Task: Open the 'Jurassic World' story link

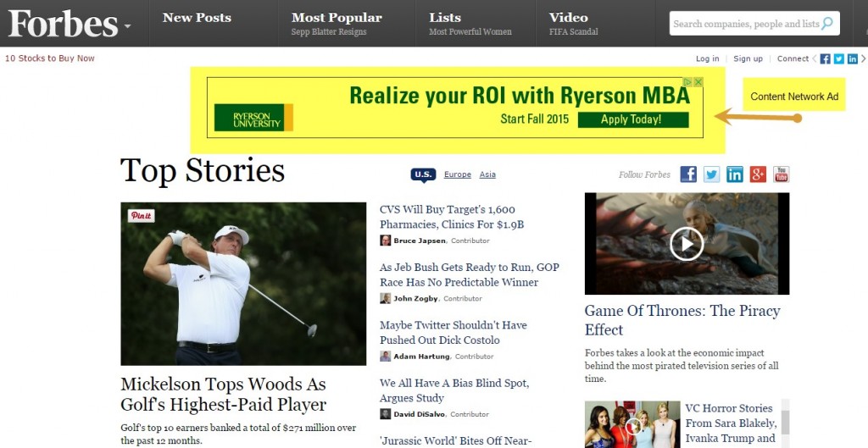Action: pos(455,441)
